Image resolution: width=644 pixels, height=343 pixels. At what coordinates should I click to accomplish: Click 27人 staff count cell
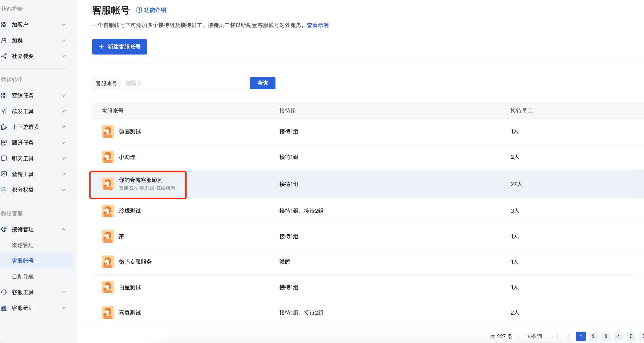(x=516, y=184)
